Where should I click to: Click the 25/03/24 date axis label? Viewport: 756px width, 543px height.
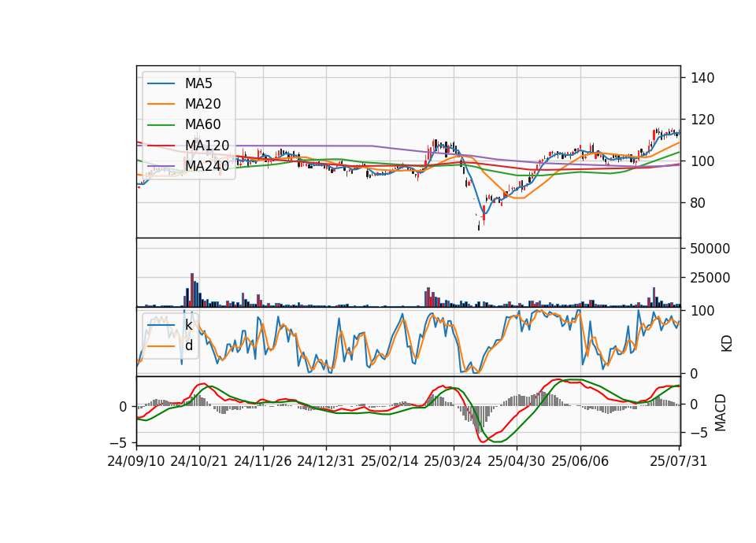pos(453,461)
